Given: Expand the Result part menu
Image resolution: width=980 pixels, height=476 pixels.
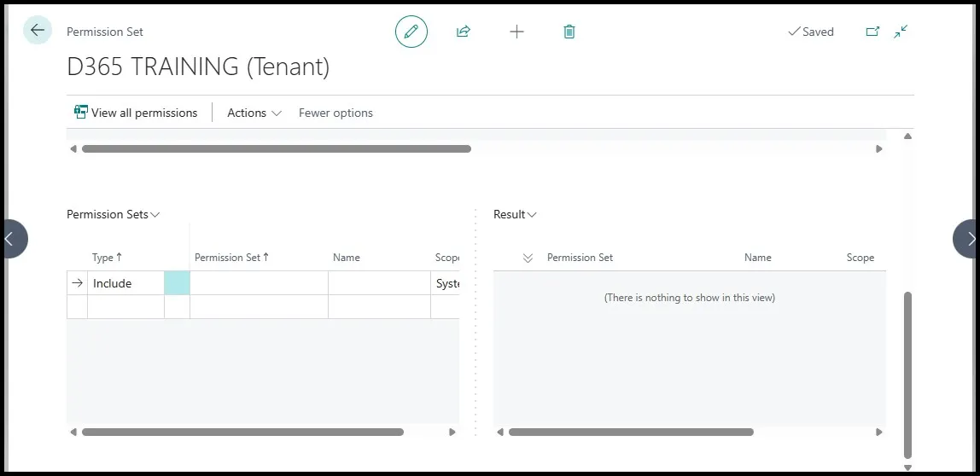Looking at the screenshot, I should pyautogui.click(x=515, y=214).
